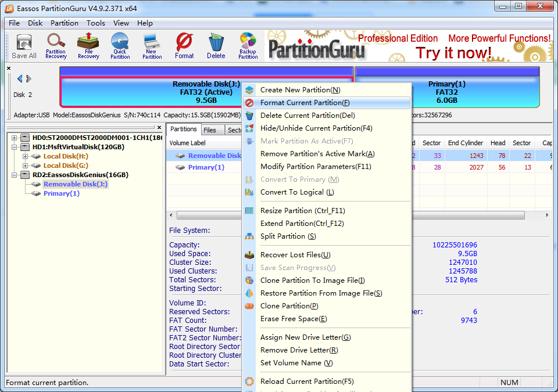The height and width of the screenshot is (392, 558).
Task: Click the Delete partition toolbar icon
Action: (x=216, y=45)
